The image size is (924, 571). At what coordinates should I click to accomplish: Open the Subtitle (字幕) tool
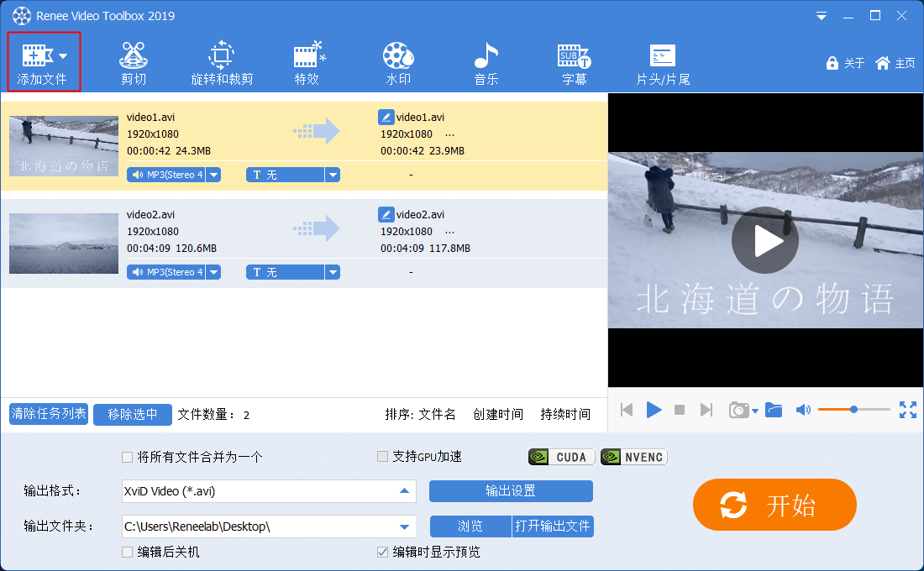[x=575, y=64]
